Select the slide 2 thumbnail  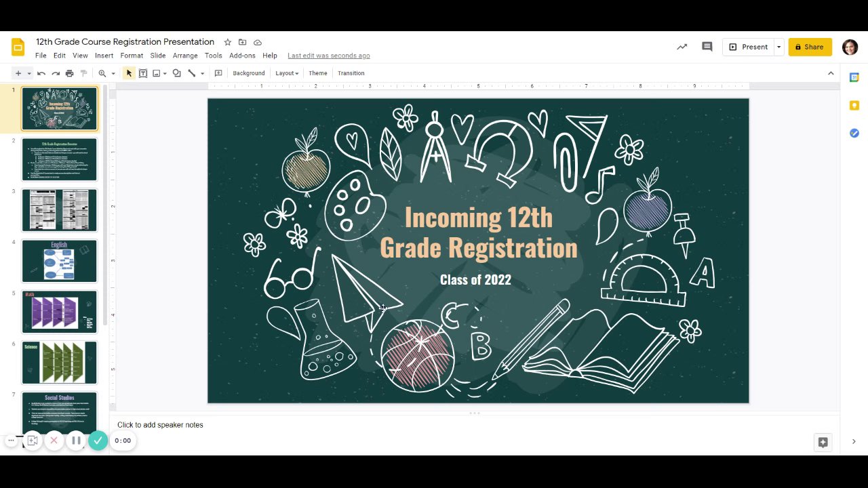pos(60,159)
